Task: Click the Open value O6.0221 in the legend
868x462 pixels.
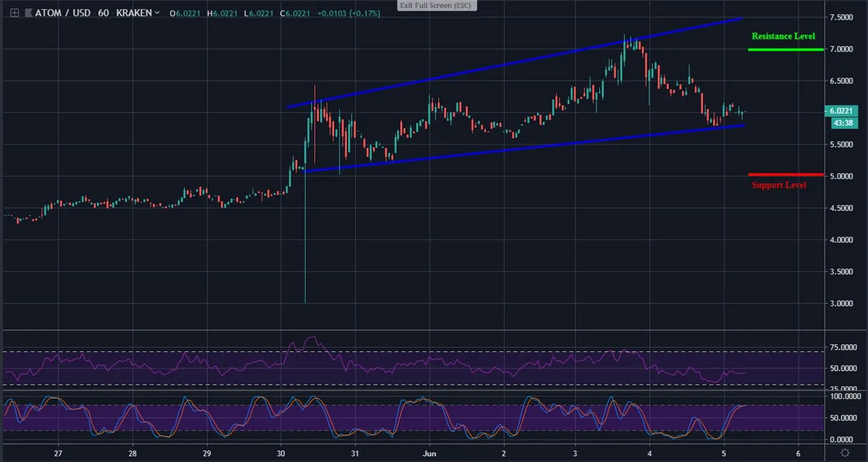Action: [186, 13]
